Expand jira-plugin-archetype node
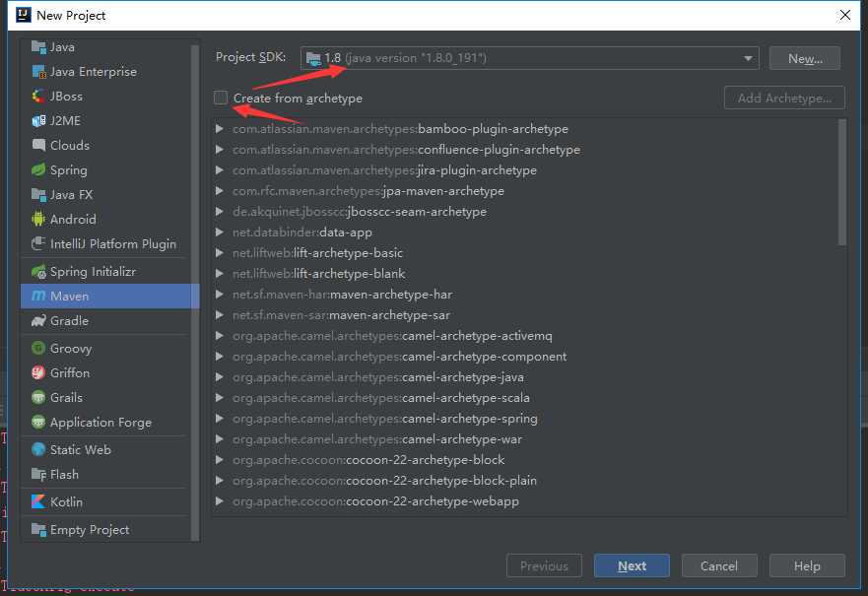This screenshot has height=596, width=868. (219, 169)
